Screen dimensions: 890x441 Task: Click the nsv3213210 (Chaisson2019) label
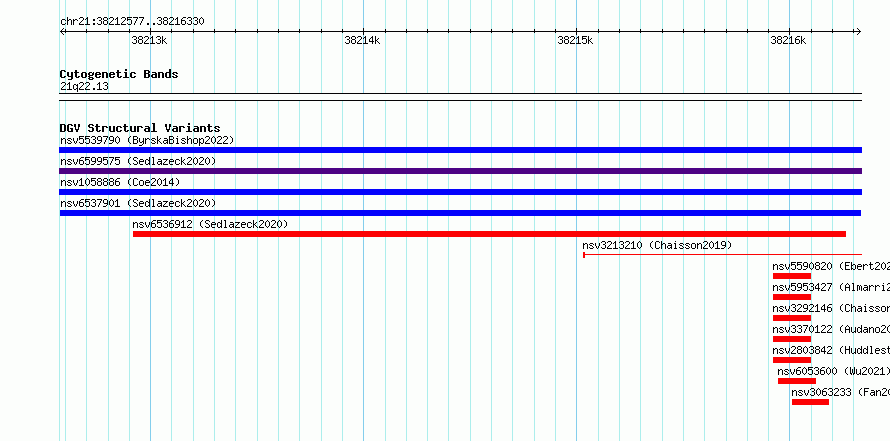tap(657, 246)
